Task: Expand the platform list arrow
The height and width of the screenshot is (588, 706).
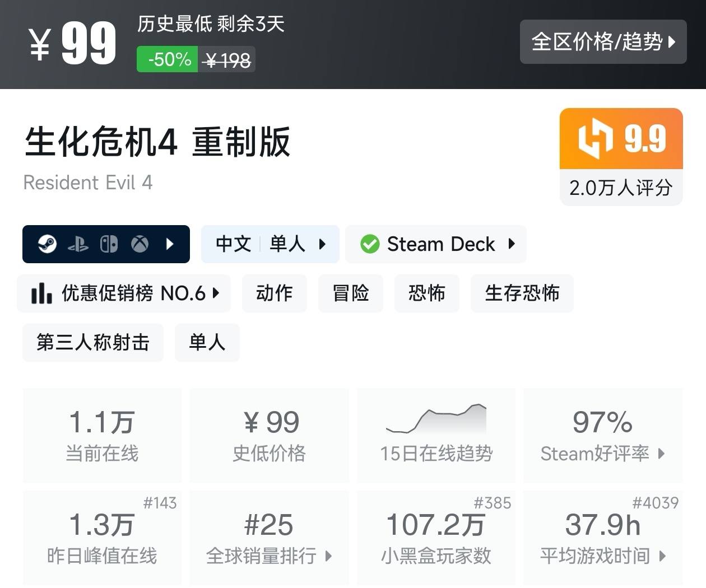Action: coord(170,244)
